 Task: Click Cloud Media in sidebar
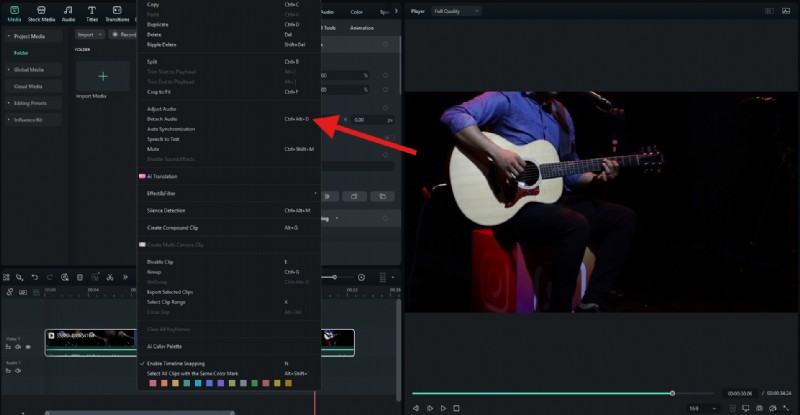click(x=28, y=86)
